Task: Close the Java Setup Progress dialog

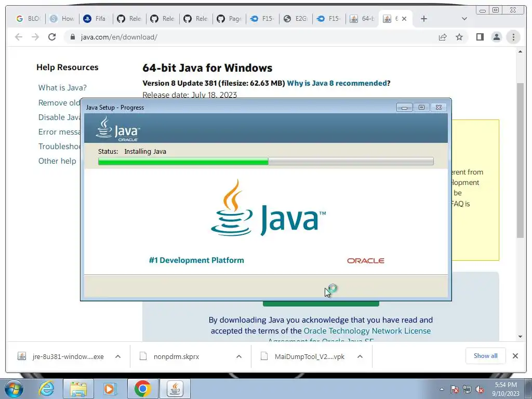Action: pyautogui.click(x=438, y=108)
